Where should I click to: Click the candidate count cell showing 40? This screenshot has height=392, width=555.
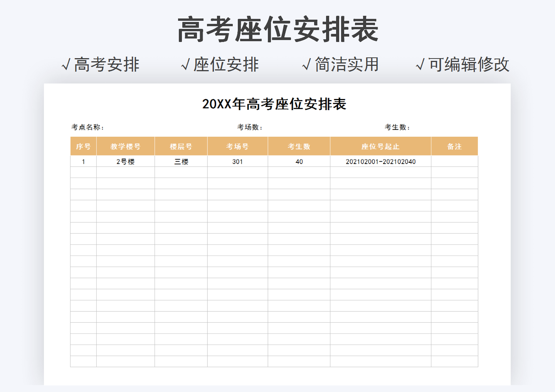(x=299, y=161)
